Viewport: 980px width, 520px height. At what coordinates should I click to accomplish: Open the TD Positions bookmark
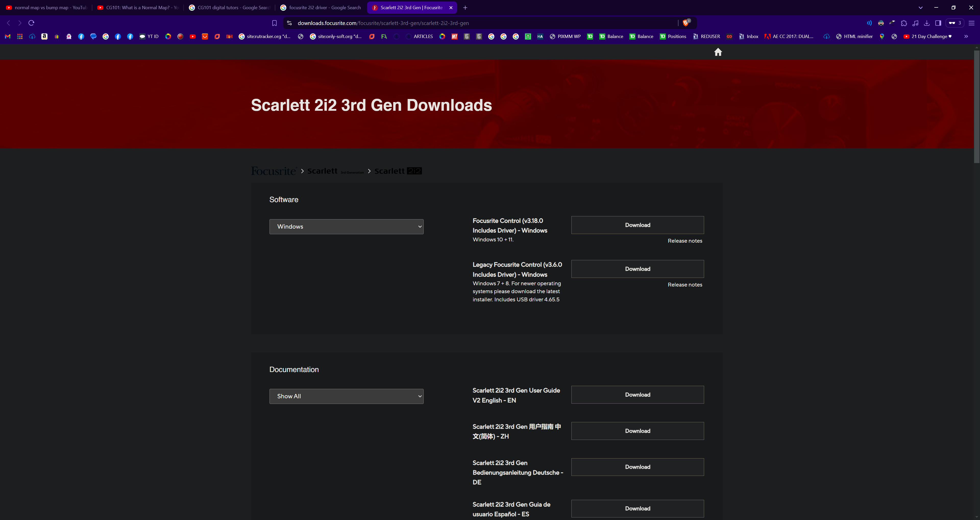point(673,36)
